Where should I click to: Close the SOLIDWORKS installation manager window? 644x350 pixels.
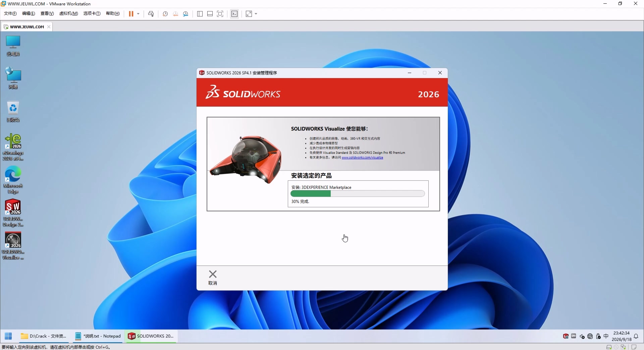pos(440,73)
